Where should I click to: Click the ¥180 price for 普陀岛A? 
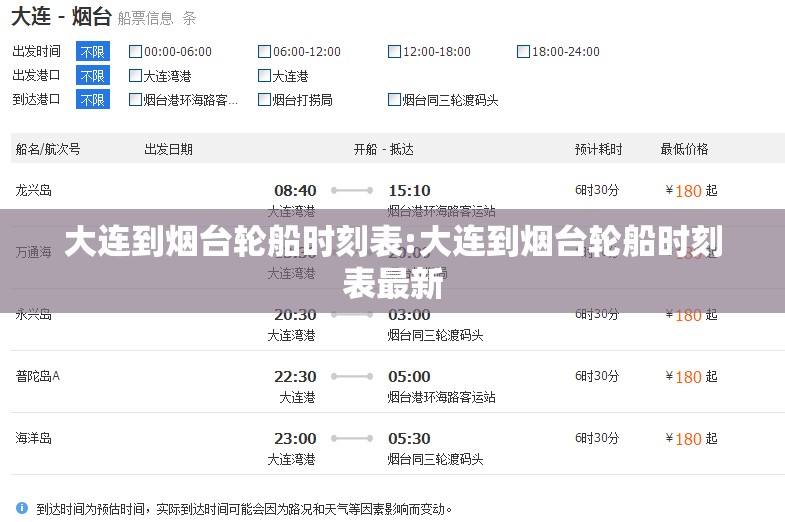click(683, 377)
